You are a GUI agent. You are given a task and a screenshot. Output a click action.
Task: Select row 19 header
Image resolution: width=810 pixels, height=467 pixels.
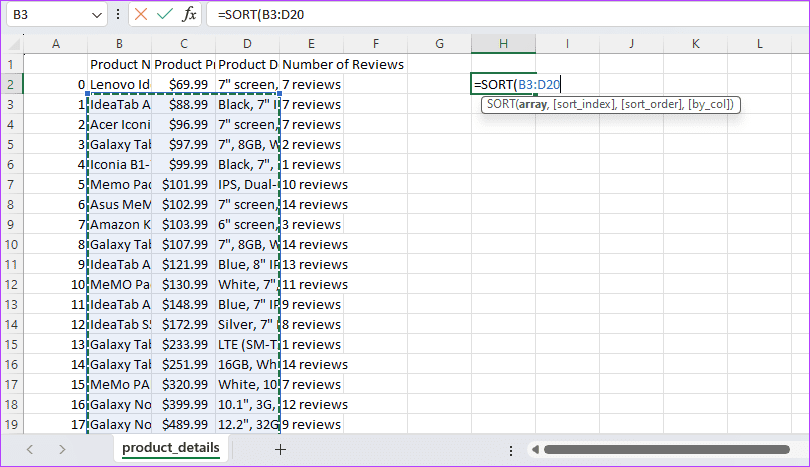click(x=11, y=425)
